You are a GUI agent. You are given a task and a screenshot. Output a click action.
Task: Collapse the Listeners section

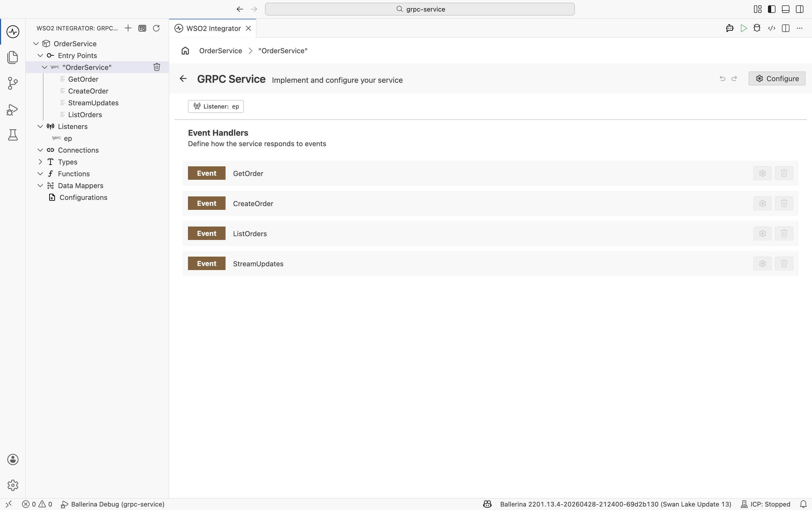40,126
